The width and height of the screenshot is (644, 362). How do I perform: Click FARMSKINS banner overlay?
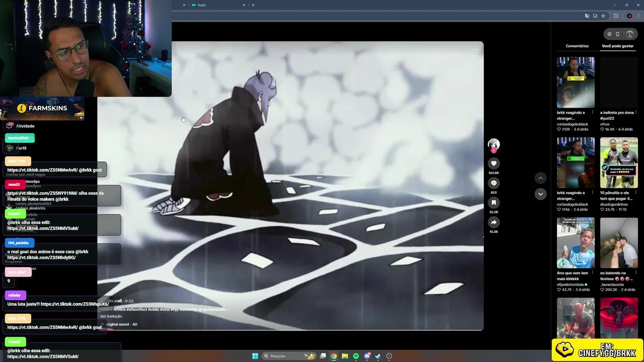[x=42, y=109]
